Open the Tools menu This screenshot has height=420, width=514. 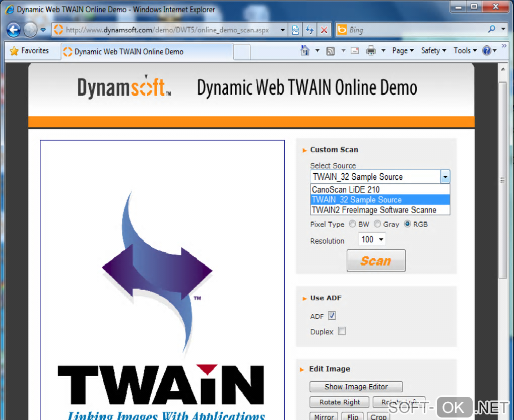coord(465,51)
